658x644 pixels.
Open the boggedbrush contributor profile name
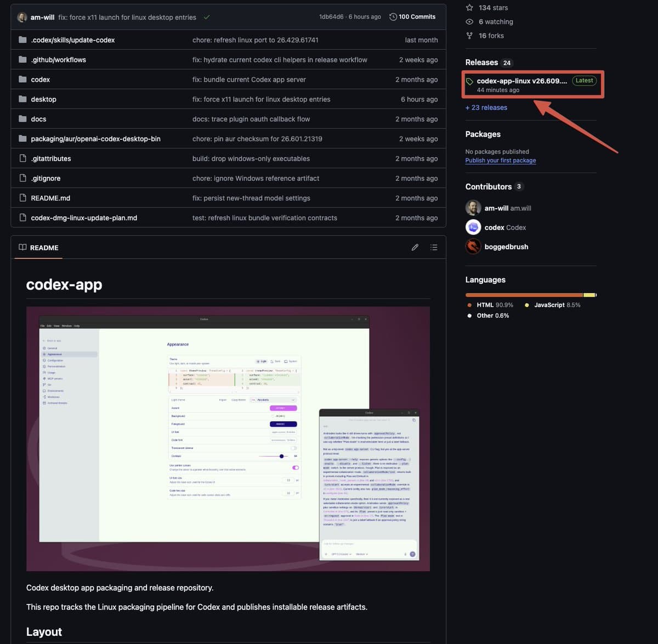coord(506,247)
